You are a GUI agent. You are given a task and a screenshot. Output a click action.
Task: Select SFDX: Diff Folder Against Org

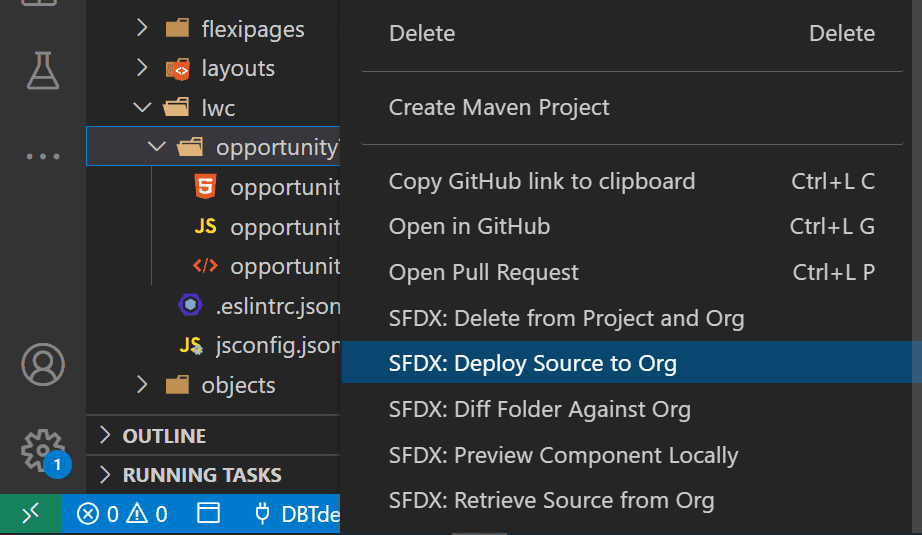point(632,409)
